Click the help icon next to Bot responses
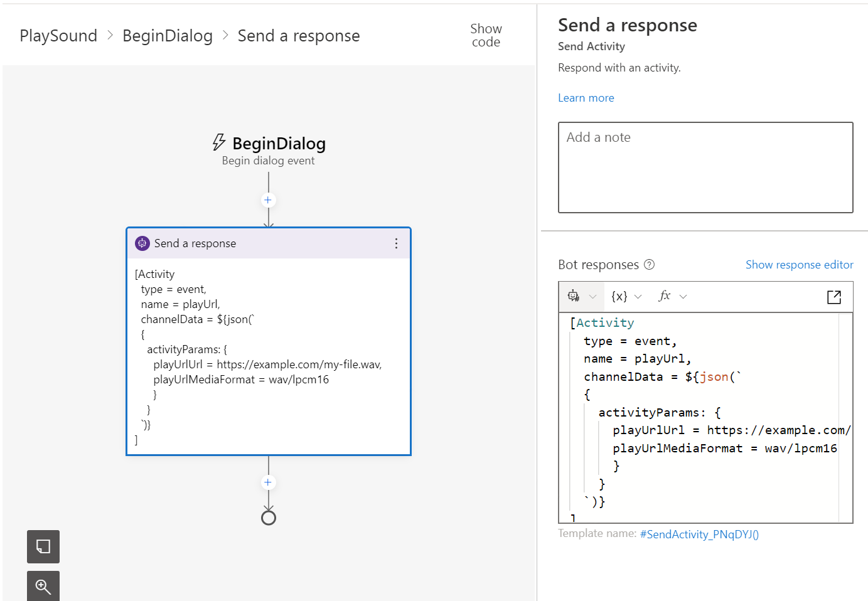This screenshot has width=868, height=601. 650,265
